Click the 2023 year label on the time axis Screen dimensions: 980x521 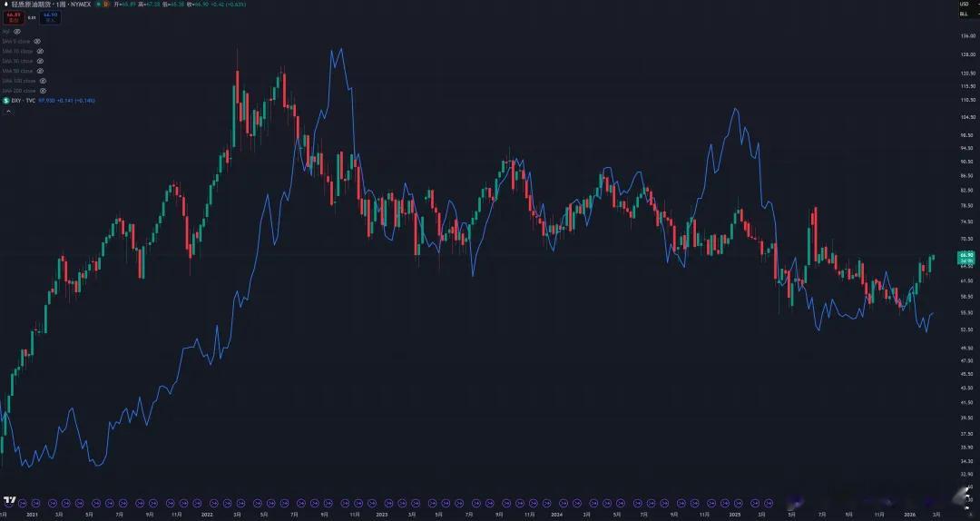pyautogui.click(x=382, y=514)
